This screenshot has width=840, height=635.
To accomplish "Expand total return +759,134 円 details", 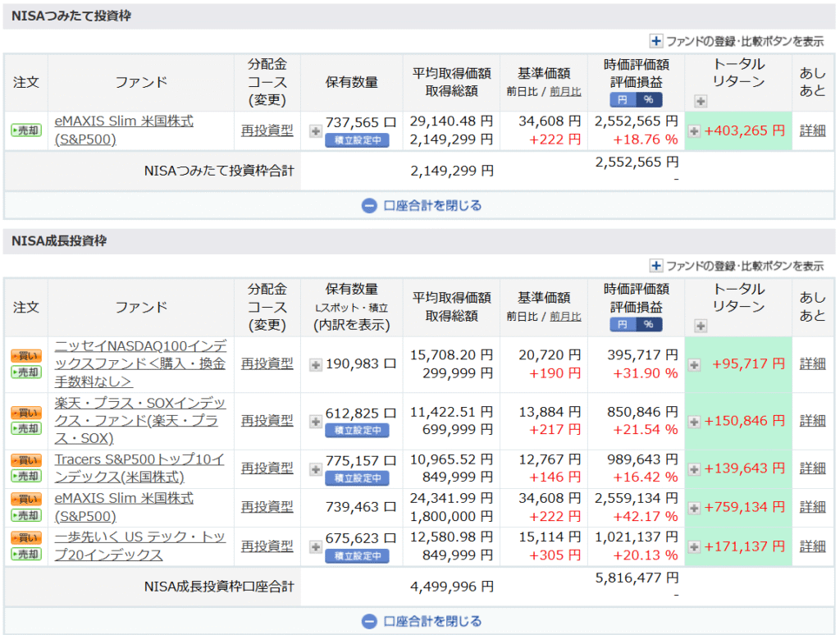I will tap(694, 508).
